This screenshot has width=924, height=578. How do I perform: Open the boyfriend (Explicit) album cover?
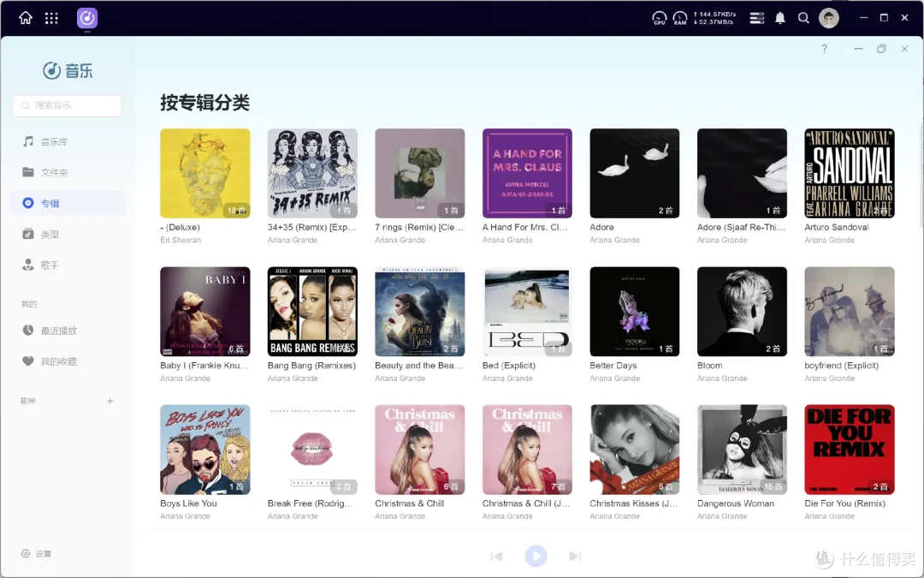pyautogui.click(x=850, y=312)
